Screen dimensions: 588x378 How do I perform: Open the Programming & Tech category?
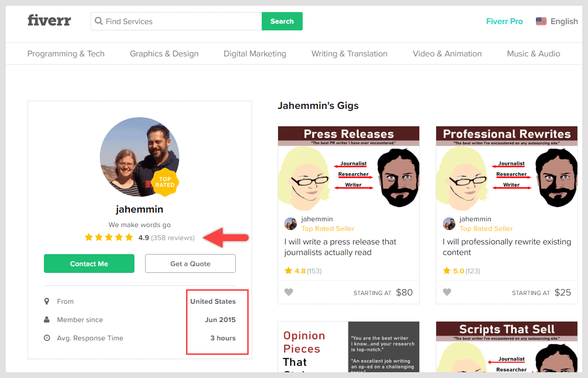66,54
